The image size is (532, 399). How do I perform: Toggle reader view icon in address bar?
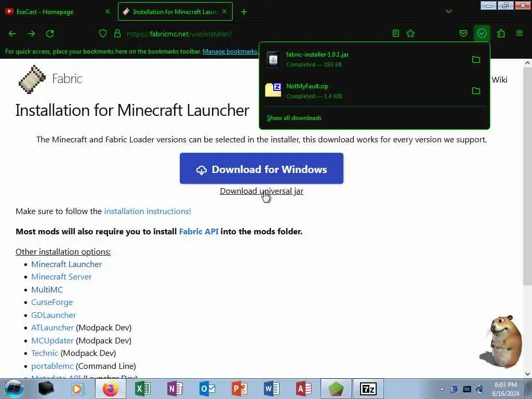pos(395,33)
